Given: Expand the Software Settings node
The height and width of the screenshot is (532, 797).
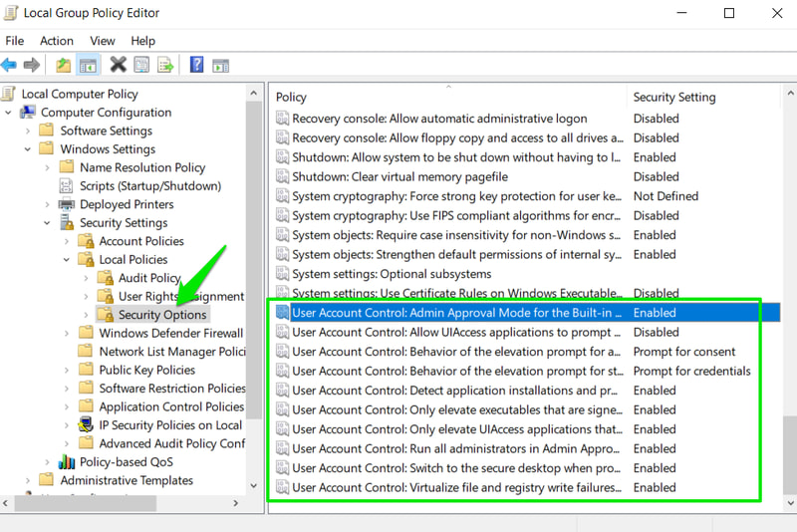Looking at the screenshot, I should click(28, 131).
